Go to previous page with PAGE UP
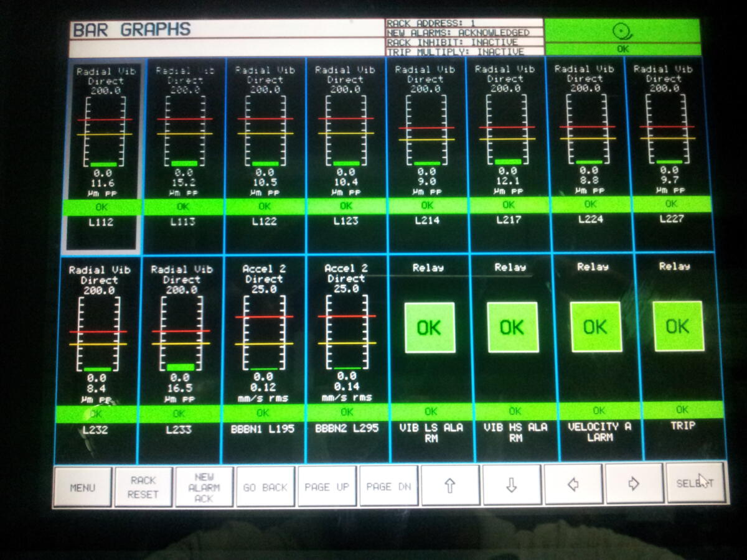 click(327, 486)
